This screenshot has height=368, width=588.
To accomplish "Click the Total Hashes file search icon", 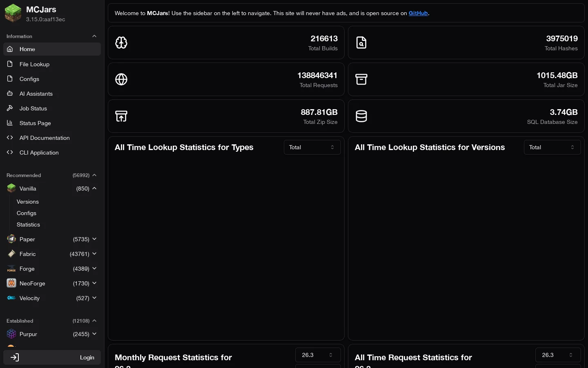I will pos(361,43).
